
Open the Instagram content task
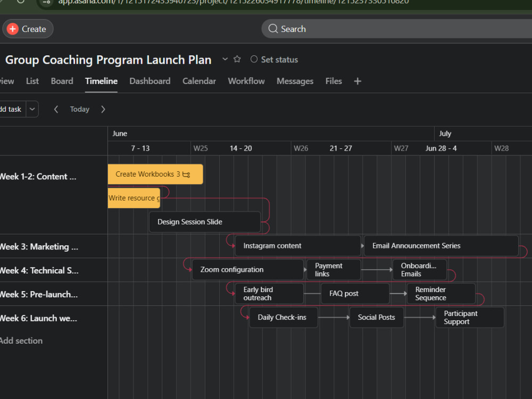pyautogui.click(x=297, y=246)
